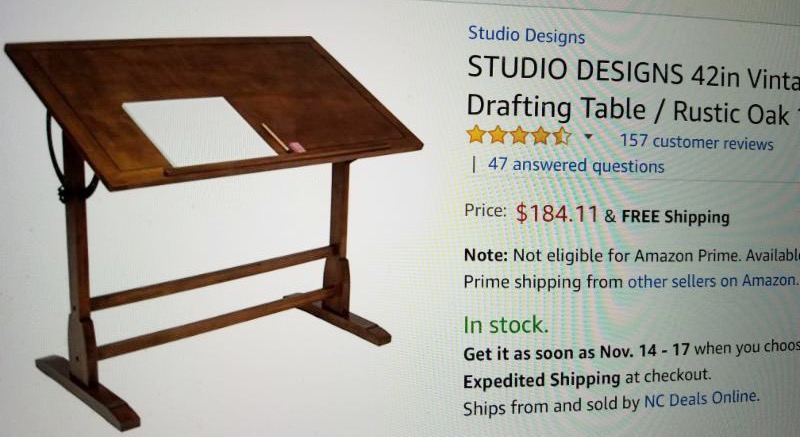Click the Ships from and sold by text
This screenshot has width=800, height=437.
click(x=552, y=405)
